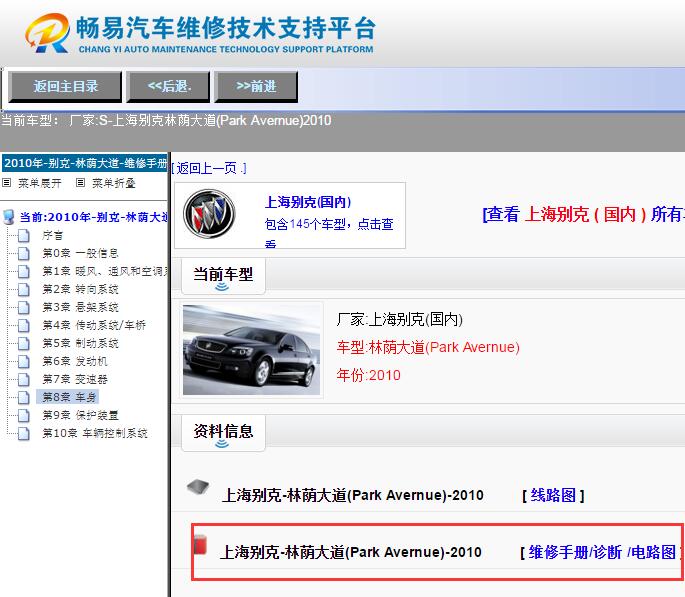Open 第1章 暖风、通风和空调
This screenshot has width=685, height=597.
pyautogui.click(x=105, y=271)
